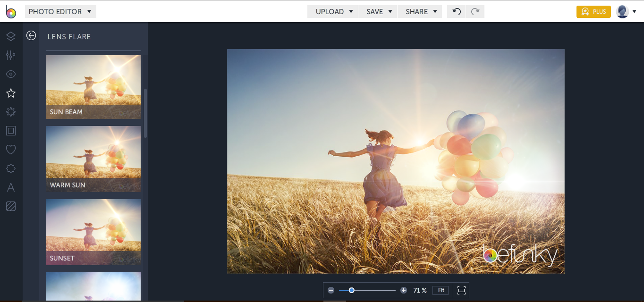Image resolution: width=644 pixels, height=302 pixels.
Task: Apply the Sun Beam lens flare
Action: coord(93,87)
